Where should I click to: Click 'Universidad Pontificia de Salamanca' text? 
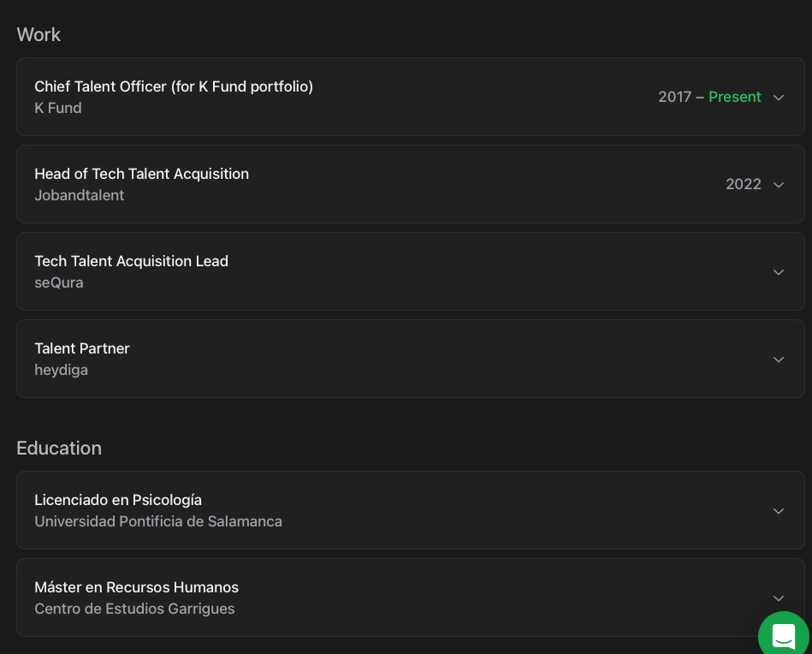click(158, 521)
